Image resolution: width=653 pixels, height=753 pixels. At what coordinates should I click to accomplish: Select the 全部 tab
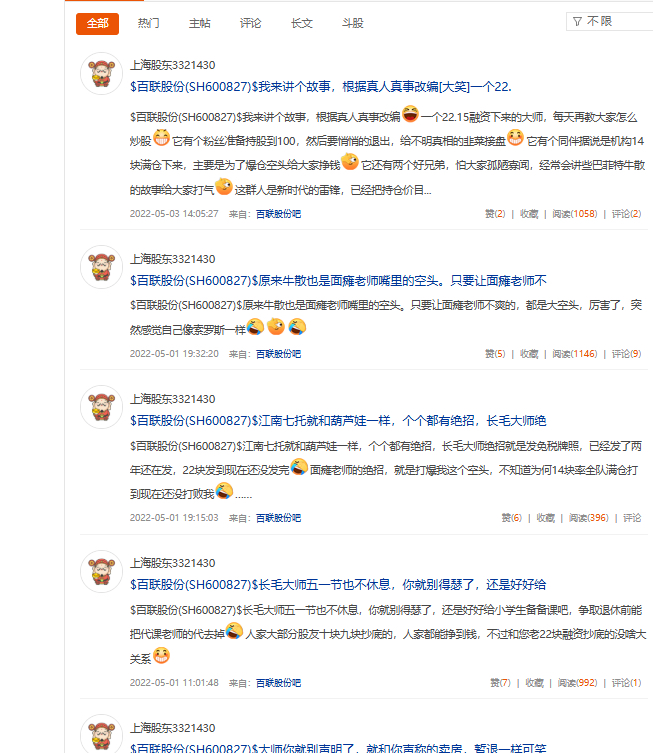[97, 24]
